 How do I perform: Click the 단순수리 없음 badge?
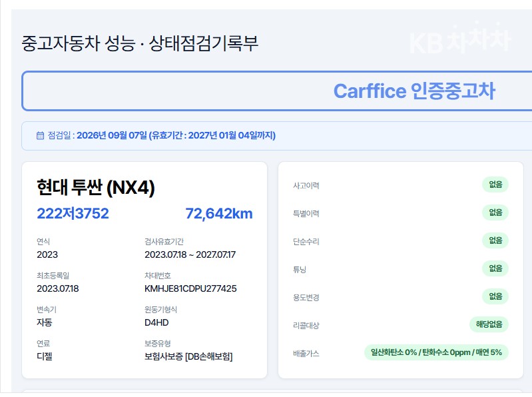click(x=495, y=240)
